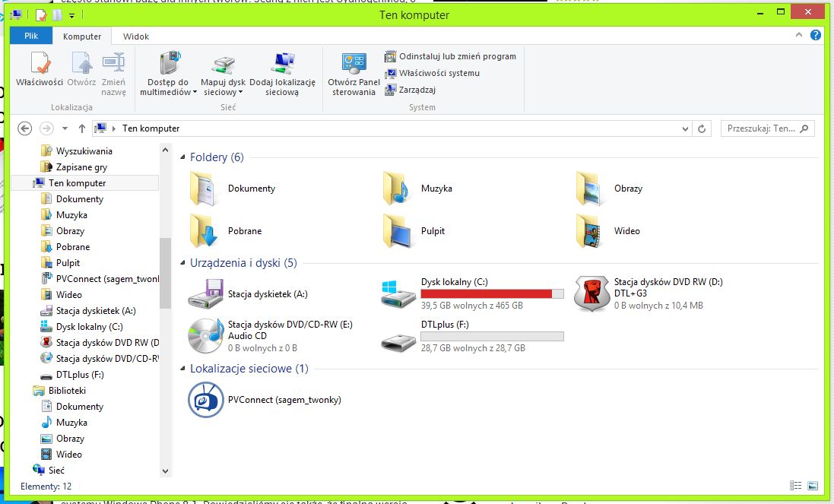Select the Pobrane folder in main pane
Image resolution: width=834 pixels, height=504 pixels.
point(203,231)
